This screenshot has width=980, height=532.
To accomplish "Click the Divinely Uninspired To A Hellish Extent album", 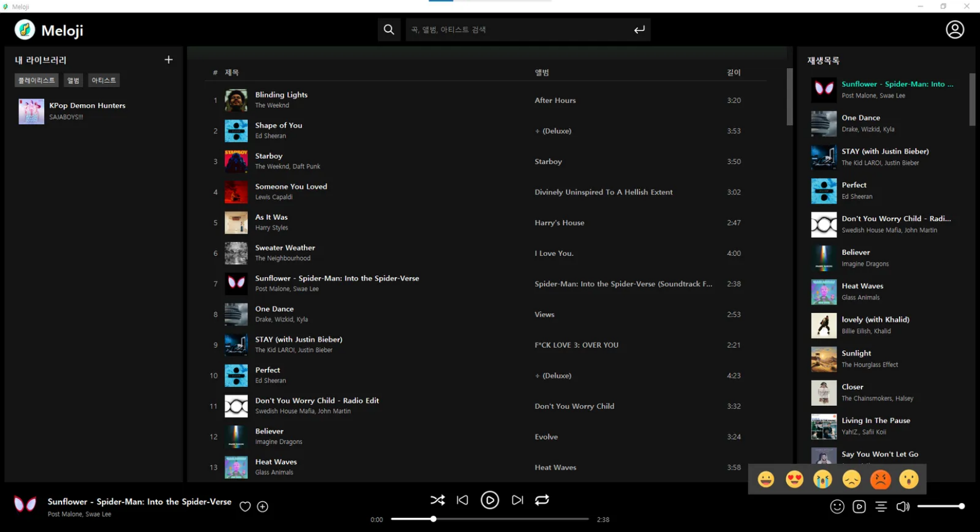I will pos(603,192).
